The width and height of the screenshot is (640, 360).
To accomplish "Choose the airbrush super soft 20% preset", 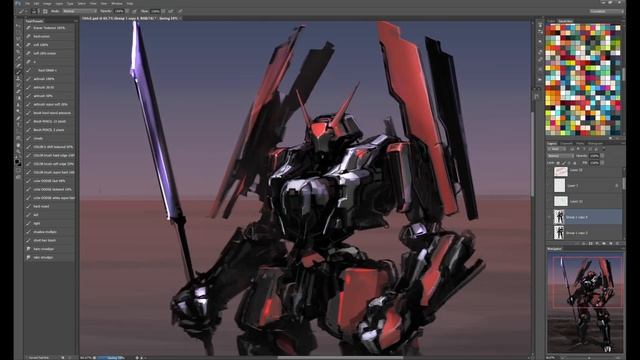I will tap(50, 104).
